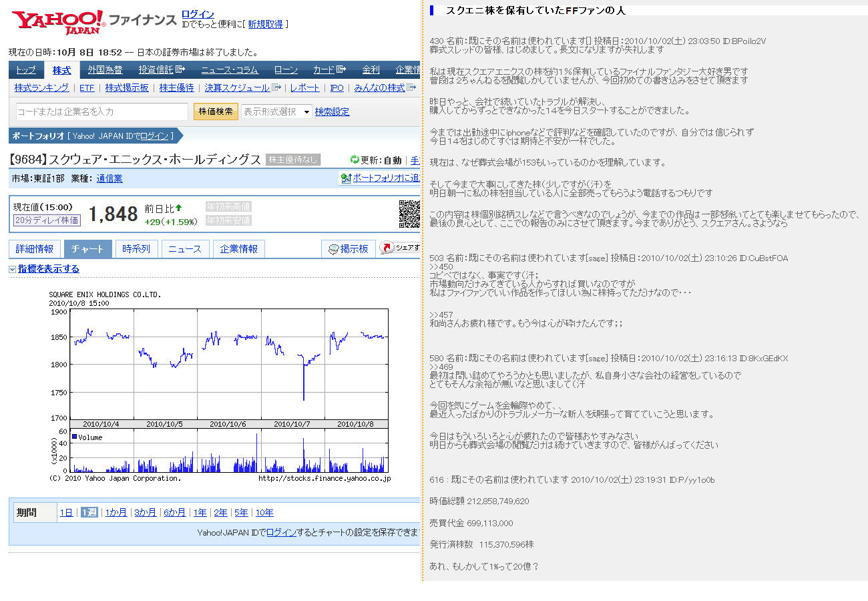
Task: Click the green auto-refresh icon beside 更新:自動
Action: coord(355,160)
